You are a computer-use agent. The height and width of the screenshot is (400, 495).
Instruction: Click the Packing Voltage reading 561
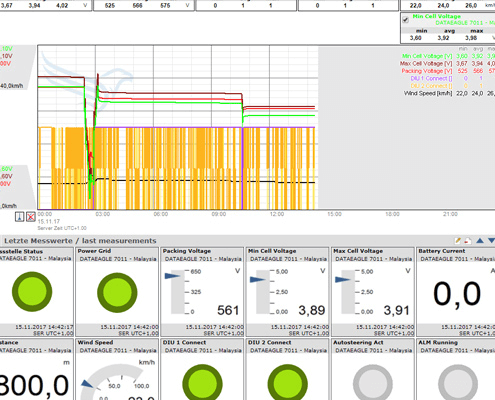tap(228, 310)
